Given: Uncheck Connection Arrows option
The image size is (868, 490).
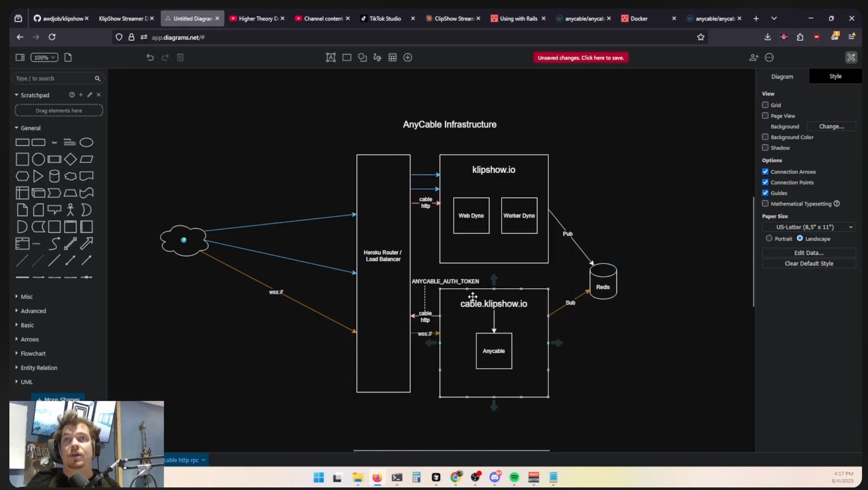Looking at the screenshot, I should click(765, 172).
